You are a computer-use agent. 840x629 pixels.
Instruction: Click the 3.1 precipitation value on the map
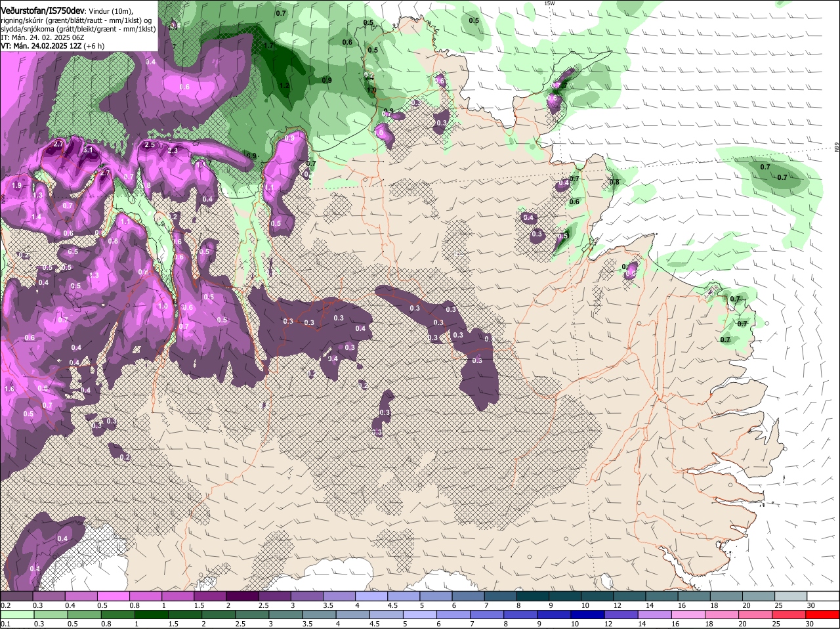click(89, 150)
